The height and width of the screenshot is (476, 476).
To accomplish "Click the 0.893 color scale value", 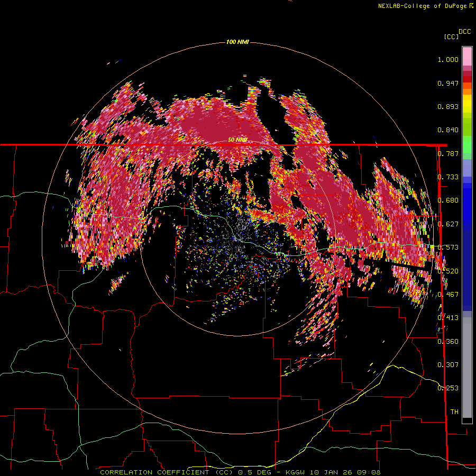I will (x=448, y=106).
